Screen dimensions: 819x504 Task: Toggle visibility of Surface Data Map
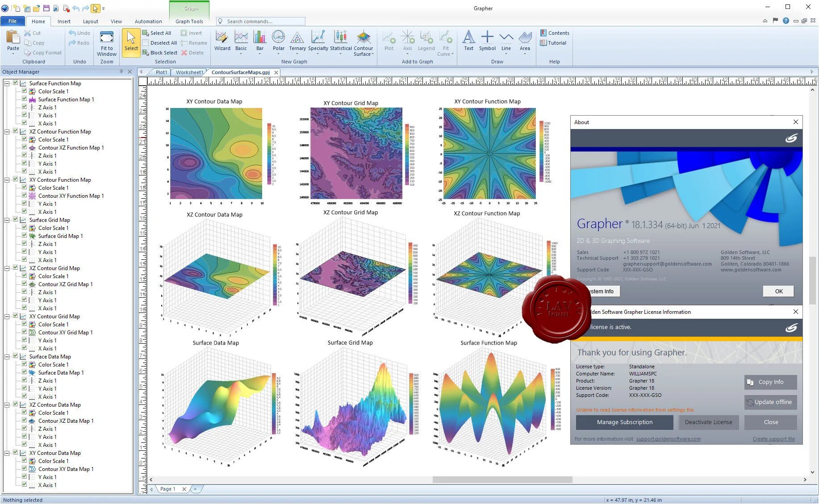(x=16, y=356)
